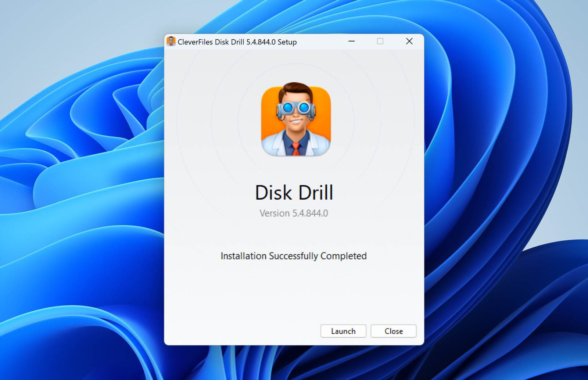Click the "Installation Successfully Completed" message
This screenshot has width=588, height=380.
click(x=294, y=256)
